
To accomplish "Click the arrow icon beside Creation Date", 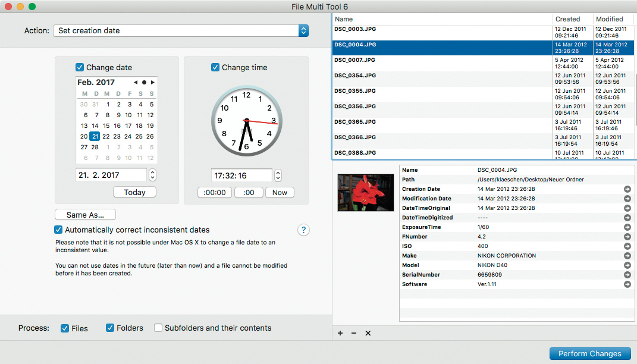I will pyautogui.click(x=627, y=189).
